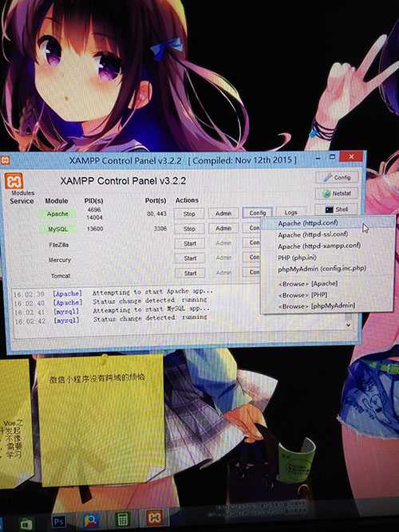Open the global Config button with wrench icon

click(338, 177)
